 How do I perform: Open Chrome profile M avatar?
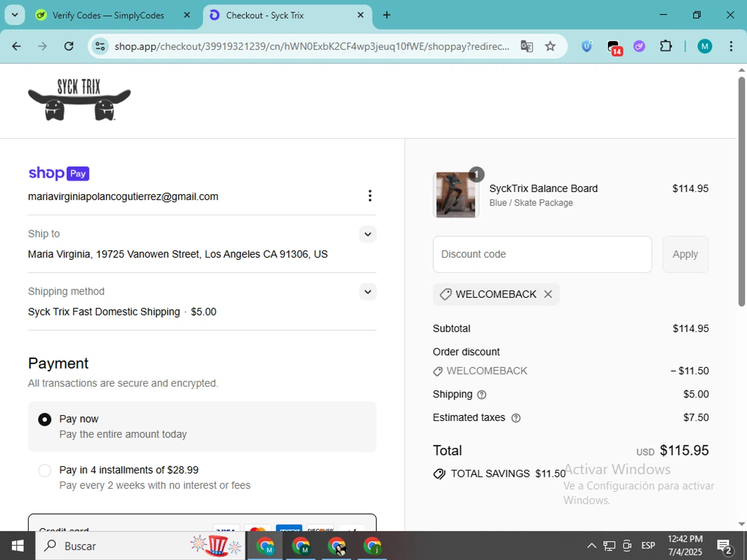(704, 46)
